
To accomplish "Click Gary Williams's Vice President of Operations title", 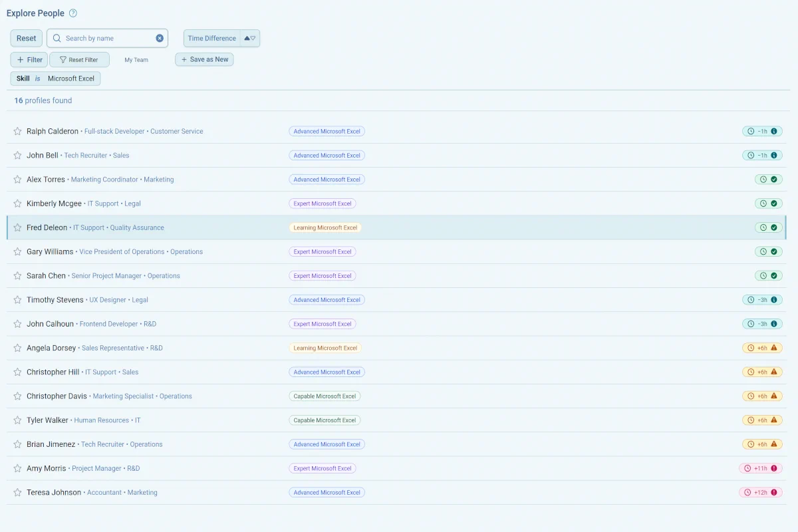I will [122, 252].
